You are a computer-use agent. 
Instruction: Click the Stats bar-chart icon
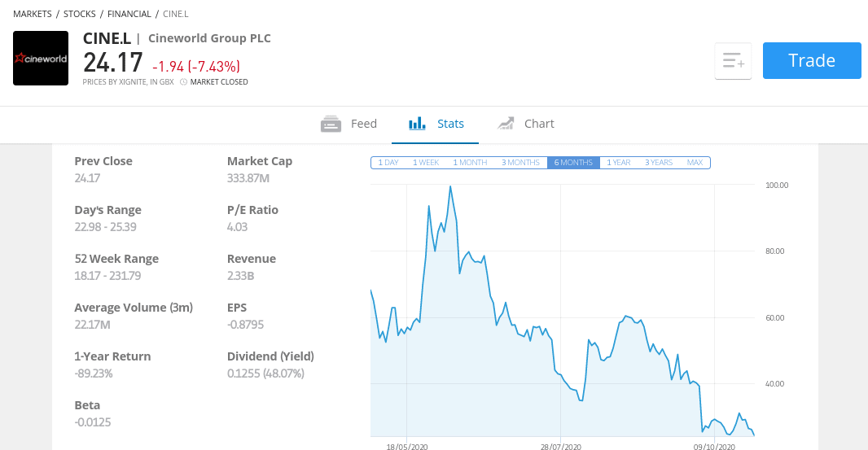coord(417,124)
